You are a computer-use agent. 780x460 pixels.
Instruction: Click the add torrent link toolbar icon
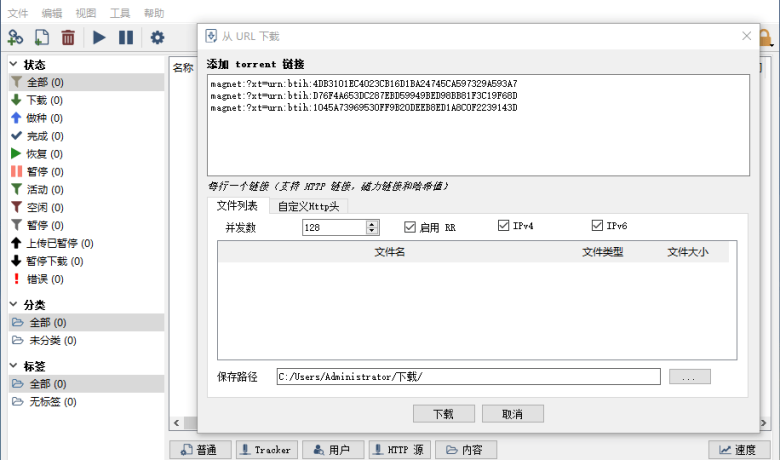[x=15, y=37]
